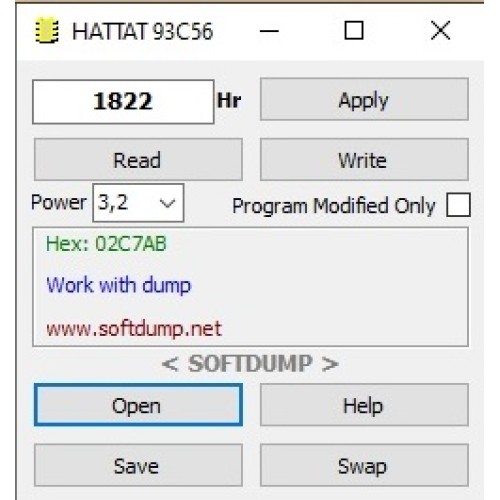Click the < SOFTDUMP > label
The image size is (500, 500).
pos(250,363)
